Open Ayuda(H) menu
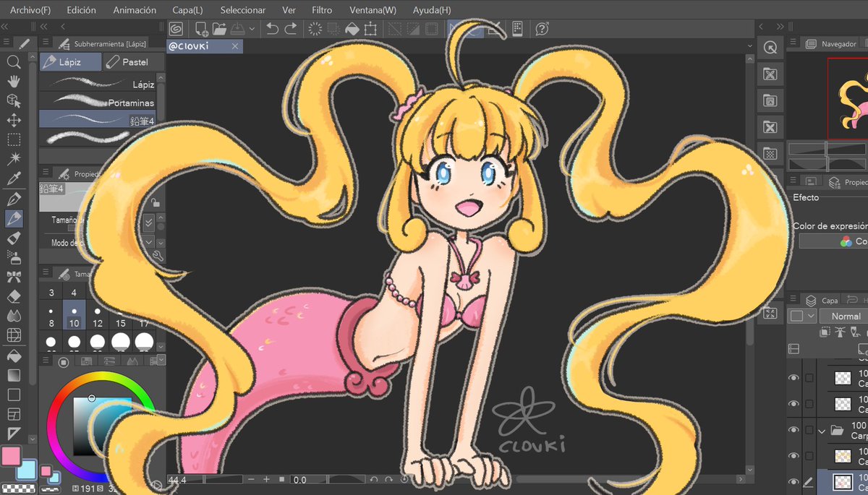The height and width of the screenshot is (495, 868). 432,10
